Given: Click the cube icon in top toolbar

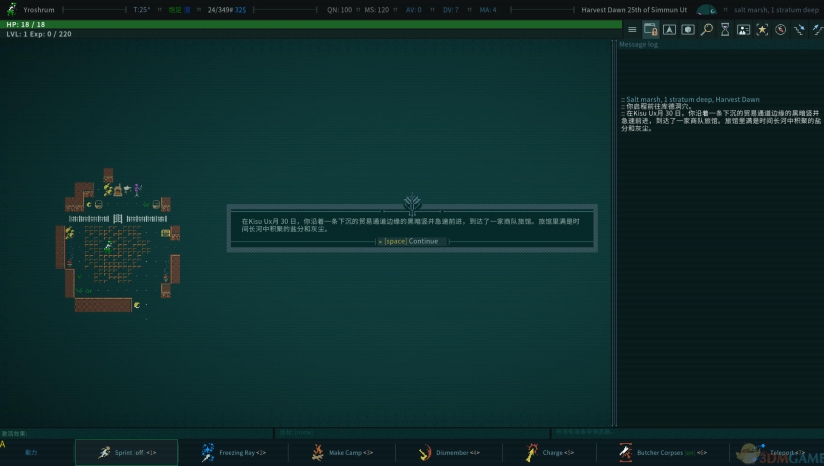Looking at the screenshot, I should [688, 30].
